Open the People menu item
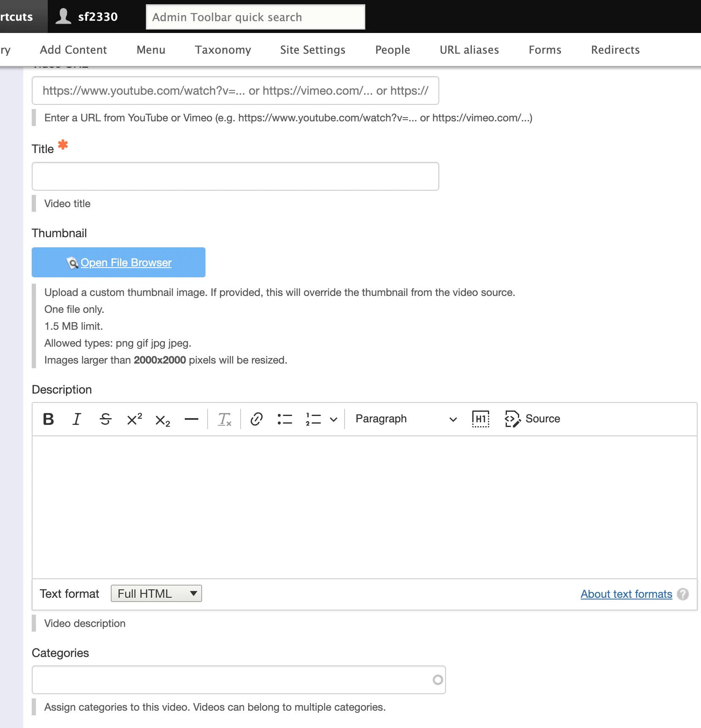Screen dimensions: 701x728 point(393,50)
